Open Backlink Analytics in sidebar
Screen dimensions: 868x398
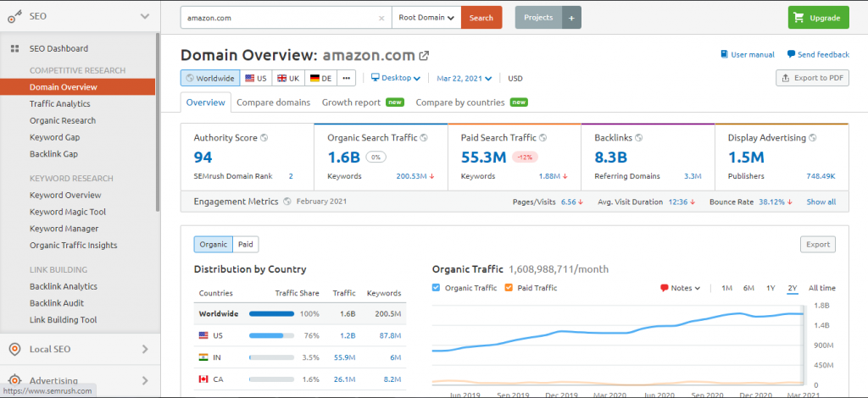point(63,286)
